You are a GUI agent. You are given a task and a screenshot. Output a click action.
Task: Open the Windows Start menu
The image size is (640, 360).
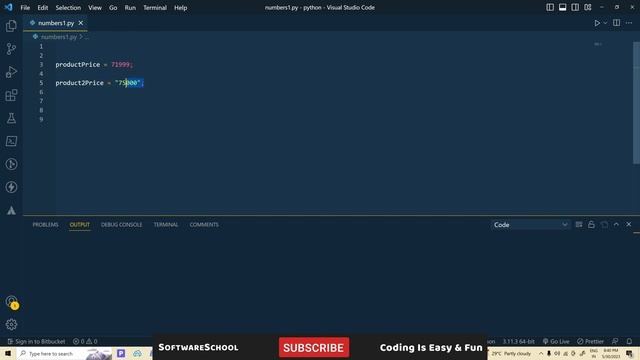pos(8,353)
